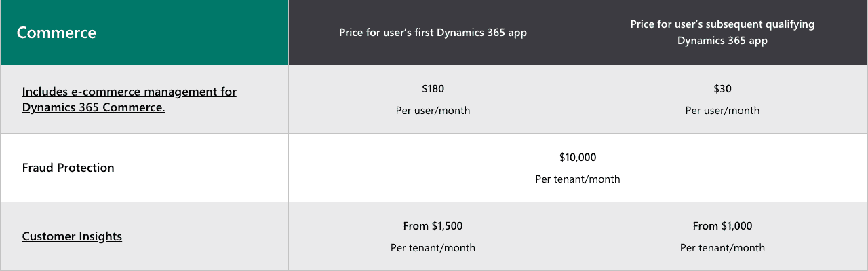Screen dimensions: 868x271
Task: Click Per tenant/month under From $1,500
Action: pyautogui.click(x=433, y=247)
